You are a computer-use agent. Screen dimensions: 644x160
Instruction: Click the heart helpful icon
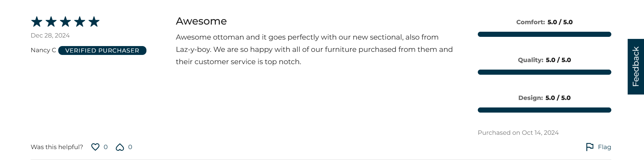coord(95,147)
